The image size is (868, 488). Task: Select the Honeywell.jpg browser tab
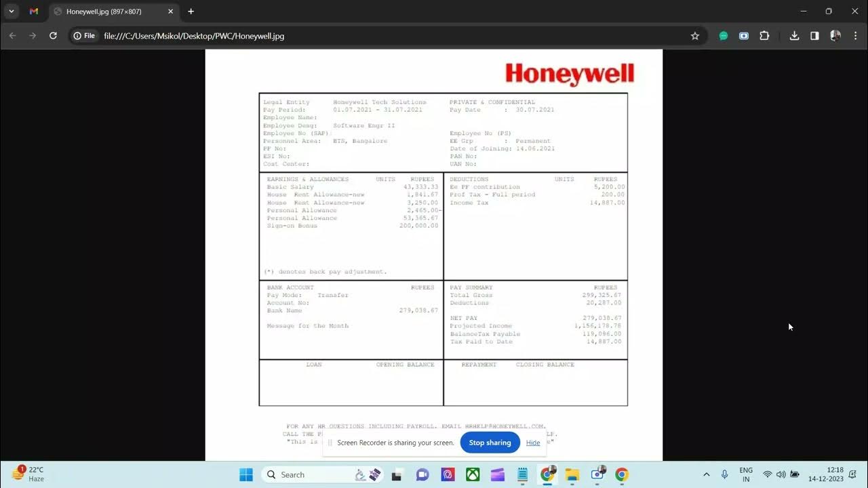pos(113,12)
